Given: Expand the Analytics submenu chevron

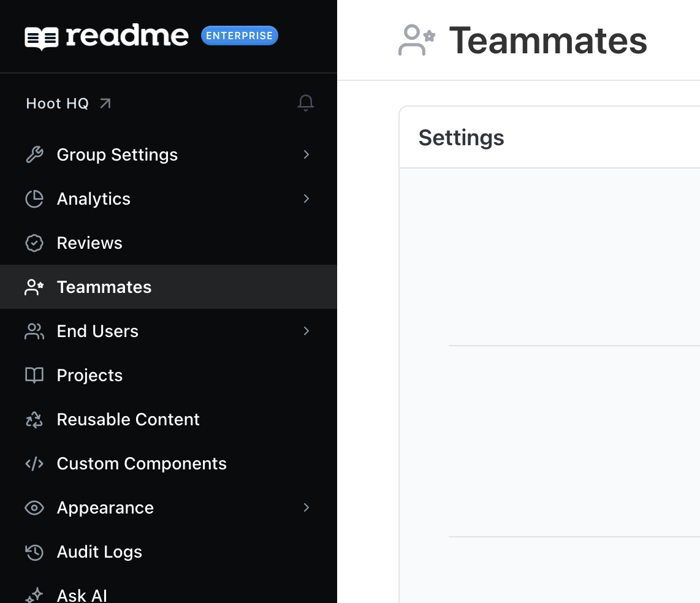Looking at the screenshot, I should point(306,199).
